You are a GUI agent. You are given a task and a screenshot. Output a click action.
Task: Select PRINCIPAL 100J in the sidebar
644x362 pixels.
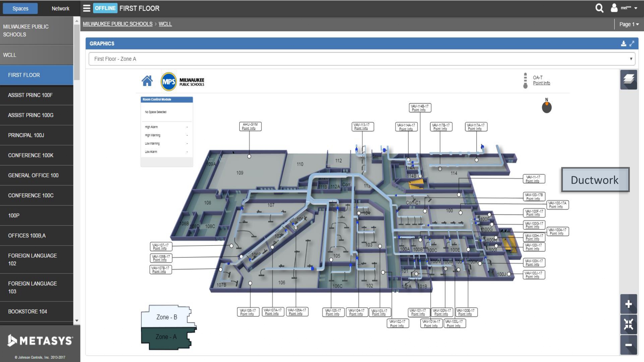tap(26, 135)
